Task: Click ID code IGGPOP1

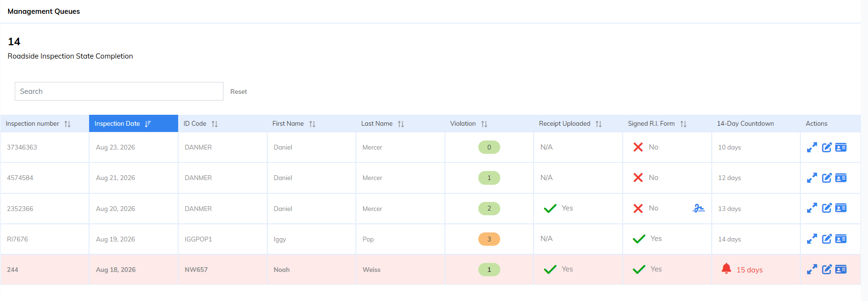Action: pyautogui.click(x=198, y=239)
